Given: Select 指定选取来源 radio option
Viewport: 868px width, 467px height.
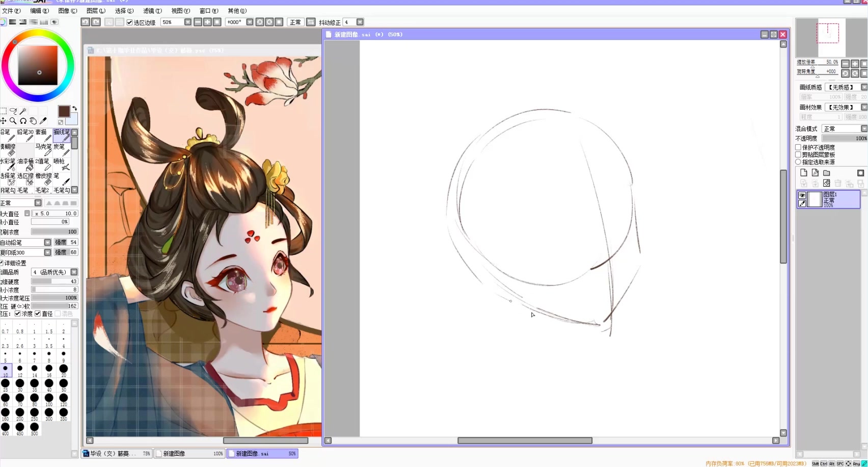Looking at the screenshot, I should (798, 162).
